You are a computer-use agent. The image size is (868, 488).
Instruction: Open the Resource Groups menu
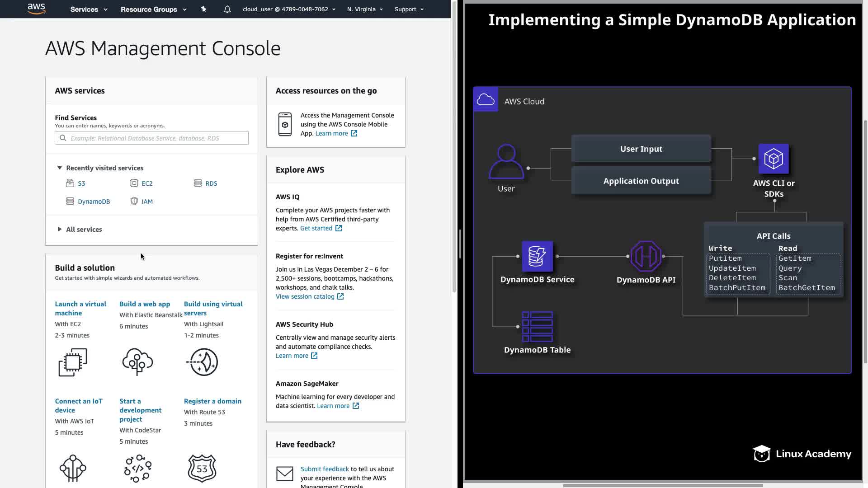(x=153, y=9)
